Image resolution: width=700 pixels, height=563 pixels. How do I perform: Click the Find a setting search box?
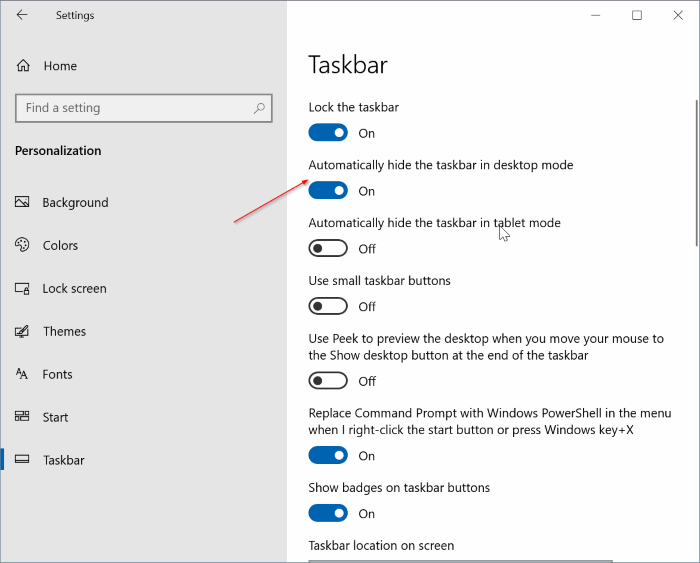pos(144,108)
